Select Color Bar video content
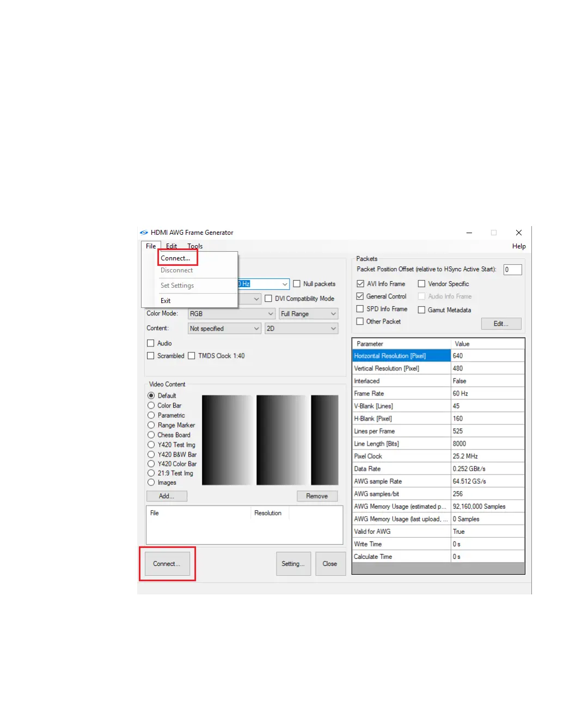 pyautogui.click(x=151, y=405)
